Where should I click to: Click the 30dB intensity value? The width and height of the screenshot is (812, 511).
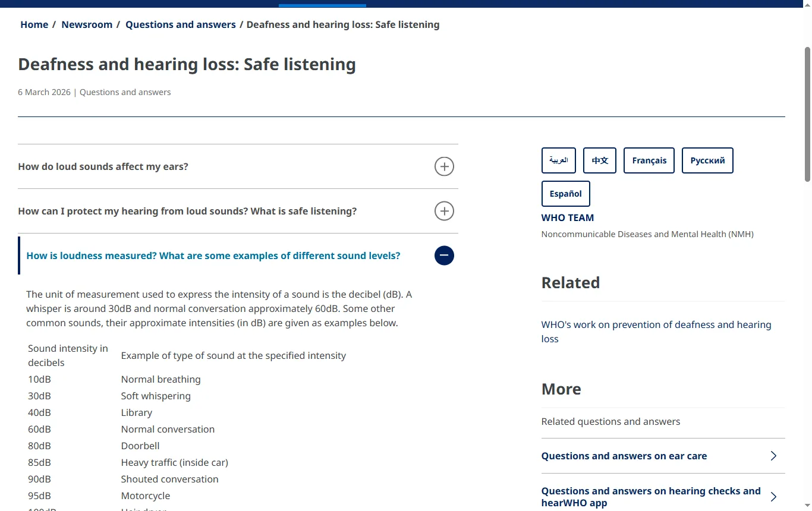tap(39, 396)
